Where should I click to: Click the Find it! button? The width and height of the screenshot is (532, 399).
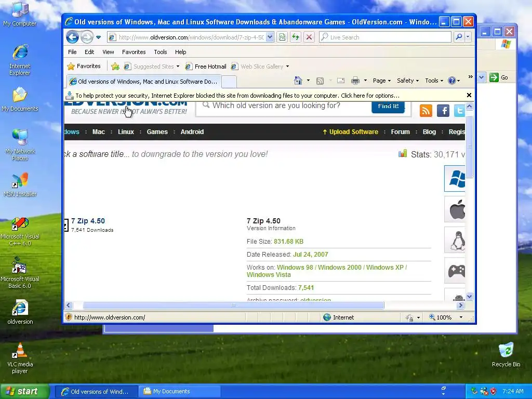(x=388, y=106)
